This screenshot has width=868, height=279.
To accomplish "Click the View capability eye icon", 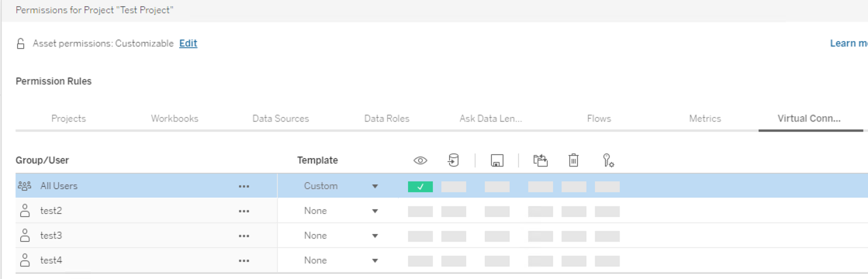I will (420, 160).
